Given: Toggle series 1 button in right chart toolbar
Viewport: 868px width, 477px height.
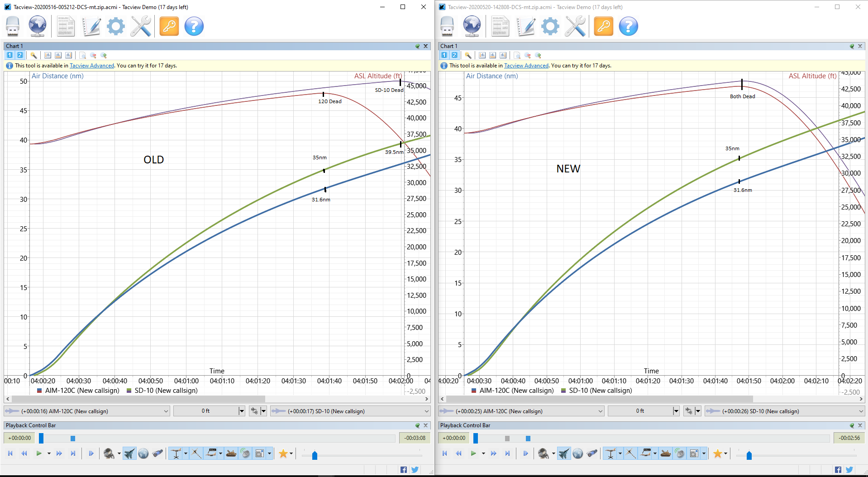Looking at the screenshot, I should (x=444, y=55).
